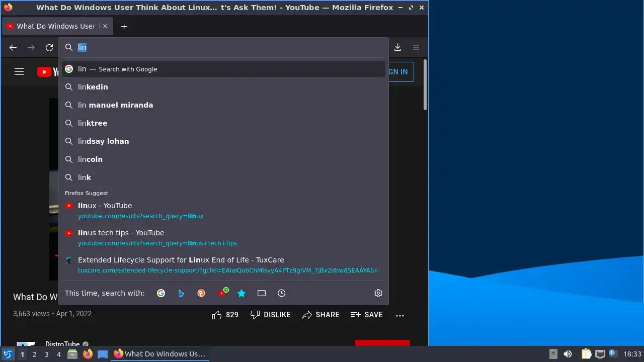Click inside the address bar text field
This screenshot has width=644, height=362.
click(x=224, y=47)
